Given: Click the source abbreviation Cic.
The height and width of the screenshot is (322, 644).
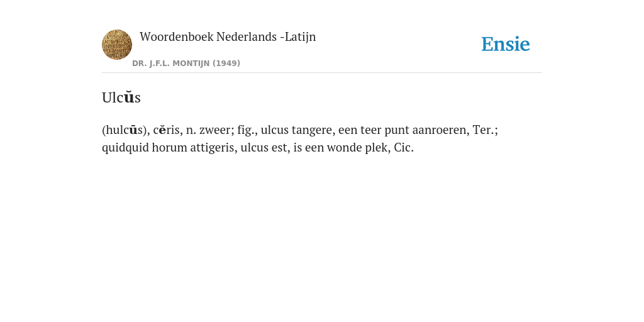Looking at the screenshot, I should (x=404, y=147).
